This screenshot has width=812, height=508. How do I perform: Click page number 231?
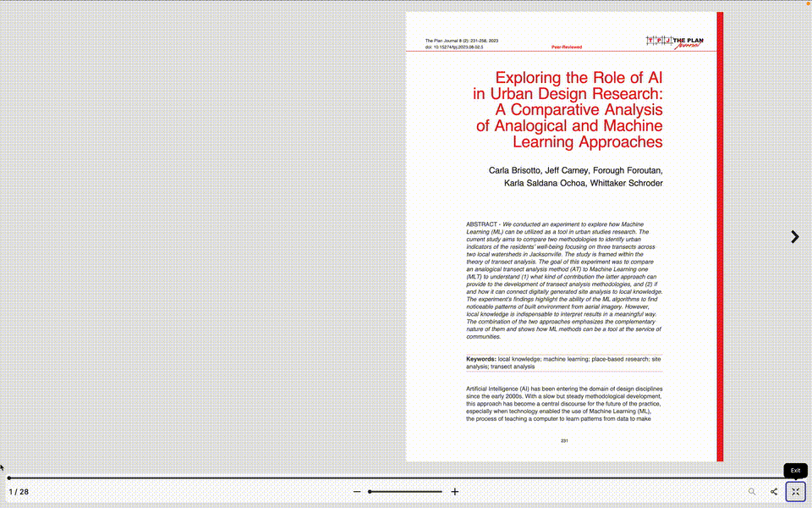(564, 440)
